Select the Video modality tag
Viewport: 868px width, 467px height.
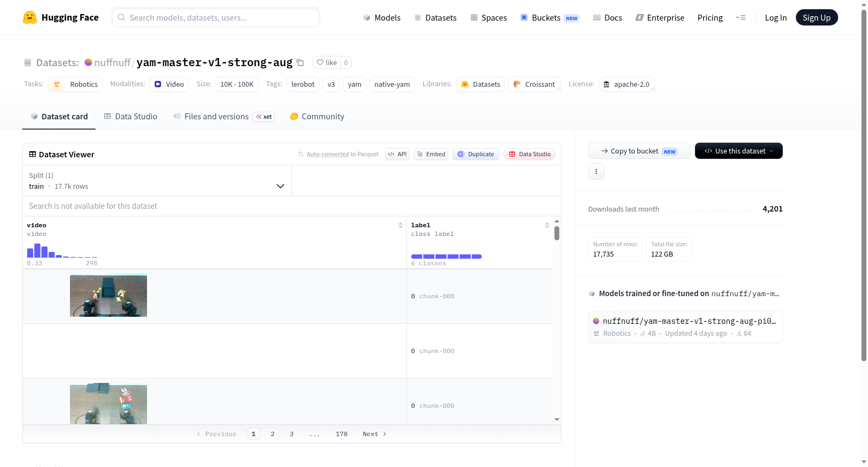coord(169,84)
